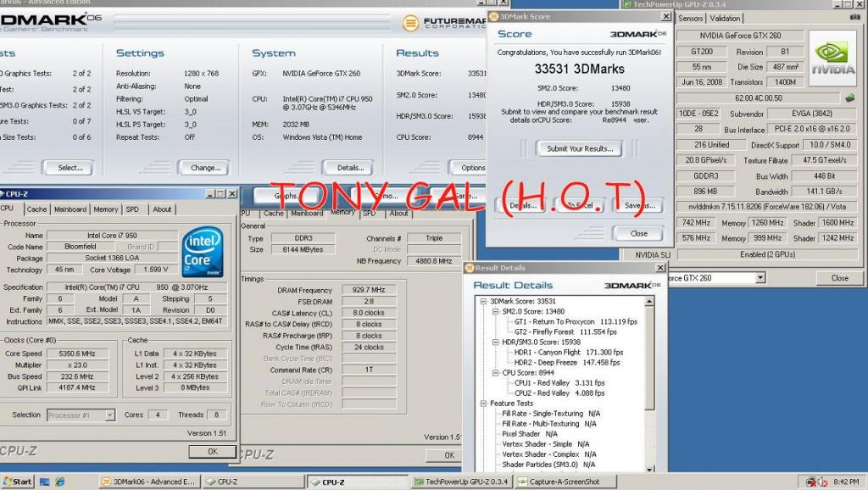Image resolution: width=868 pixels, height=490 pixels.
Task: Collapse the CPU Score tree node
Action: tap(495, 373)
